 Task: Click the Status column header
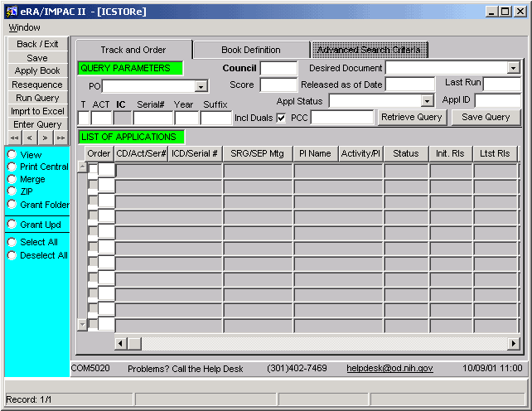pos(406,154)
